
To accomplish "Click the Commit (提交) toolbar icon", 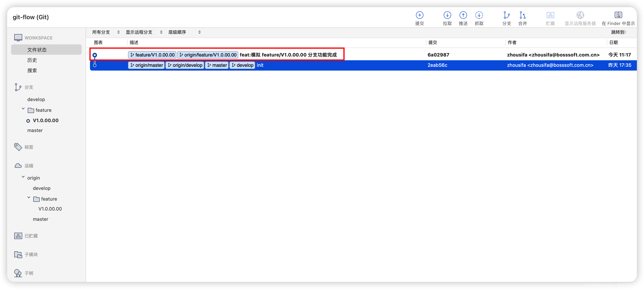I will (x=419, y=15).
